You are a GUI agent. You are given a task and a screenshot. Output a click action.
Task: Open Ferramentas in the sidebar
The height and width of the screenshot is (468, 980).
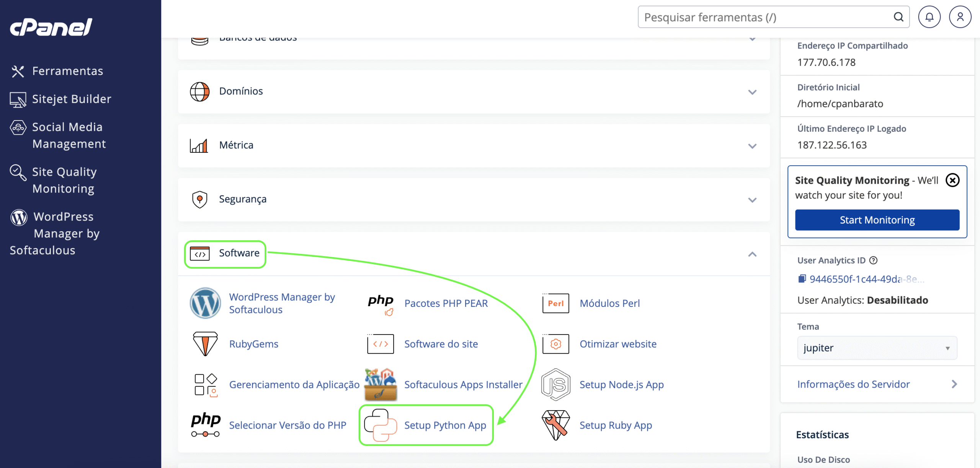tap(67, 71)
